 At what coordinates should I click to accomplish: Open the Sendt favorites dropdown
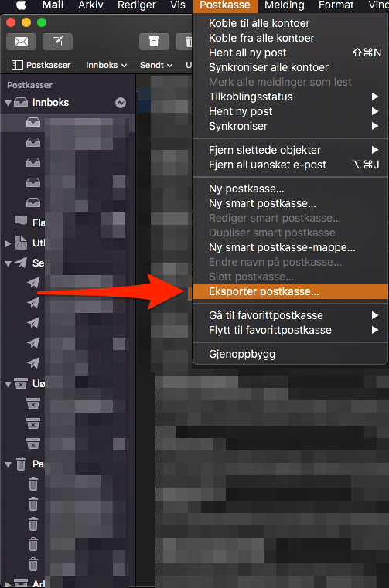[x=156, y=65]
